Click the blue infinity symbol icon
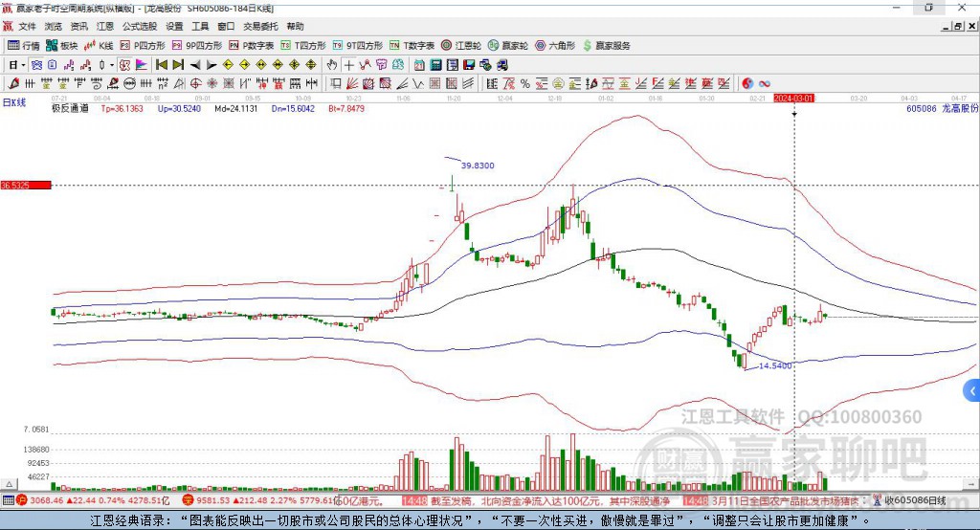 (x=765, y=84)
